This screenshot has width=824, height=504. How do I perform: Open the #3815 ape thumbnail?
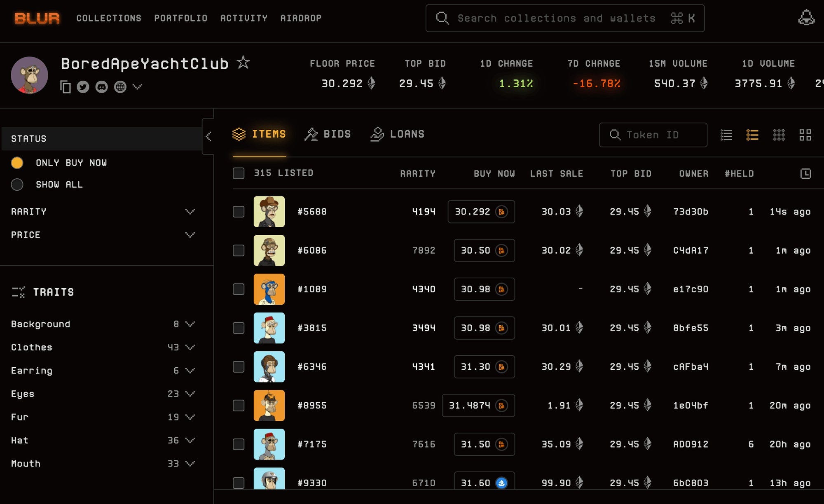pos(269,328)
